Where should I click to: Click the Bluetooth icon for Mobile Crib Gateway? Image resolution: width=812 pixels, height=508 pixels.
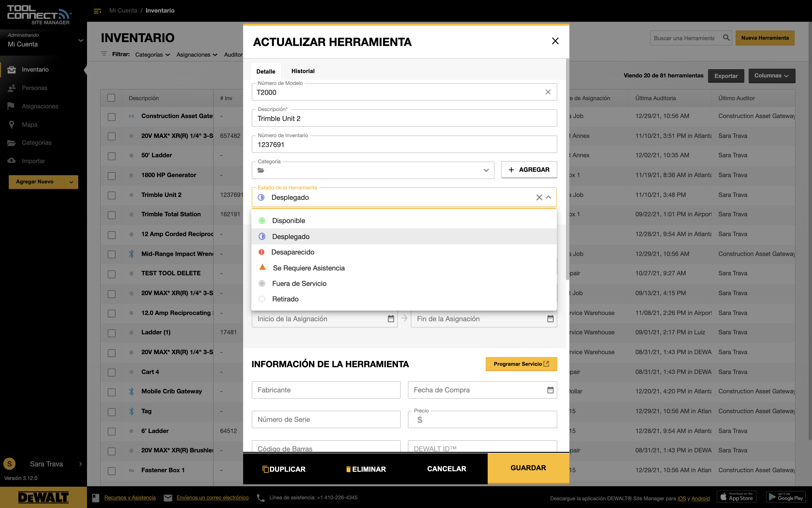[x=131, y=391]
